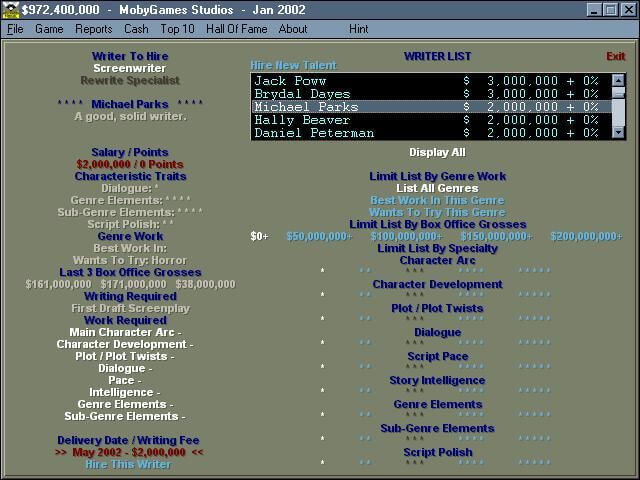This screenshot has width=640, height=480.
Task: Open the Hall Of Fame menu
Action: (x=236, y=29)
